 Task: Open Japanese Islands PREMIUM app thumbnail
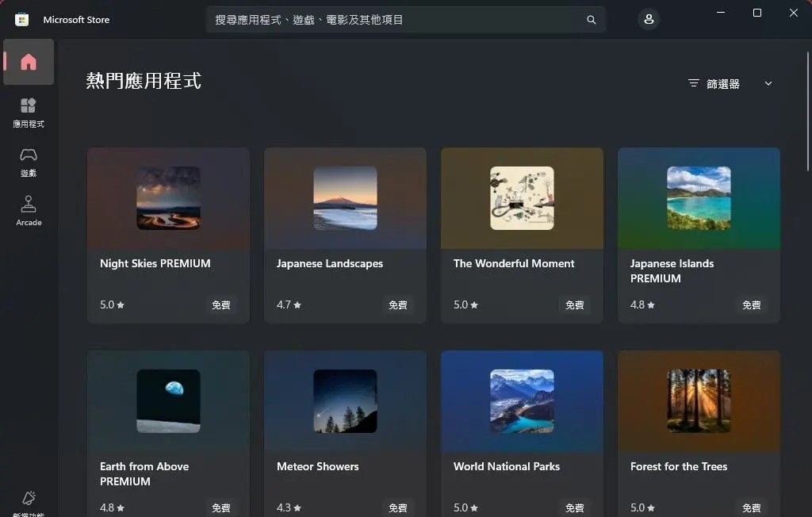(699, 198)
